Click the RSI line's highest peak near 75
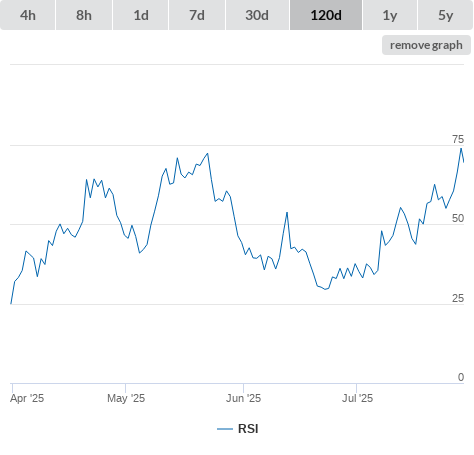This screenshot has height=455, width=474. [x=461, y=149]
